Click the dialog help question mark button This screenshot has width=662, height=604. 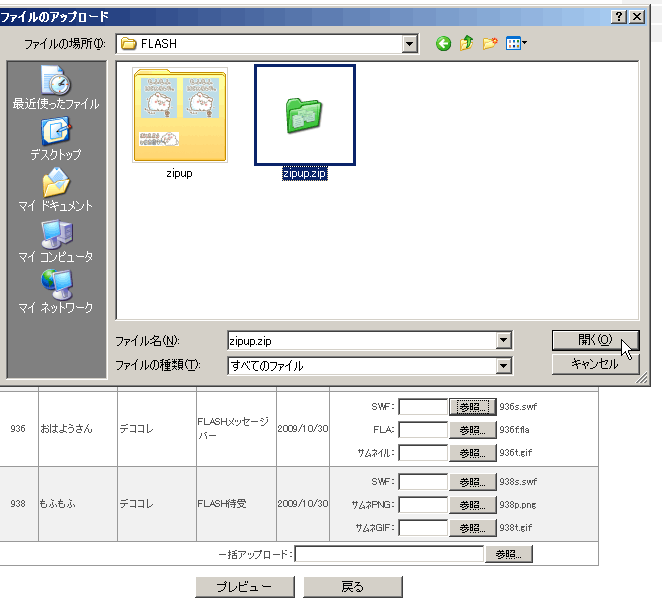click(x=620, y=17)
